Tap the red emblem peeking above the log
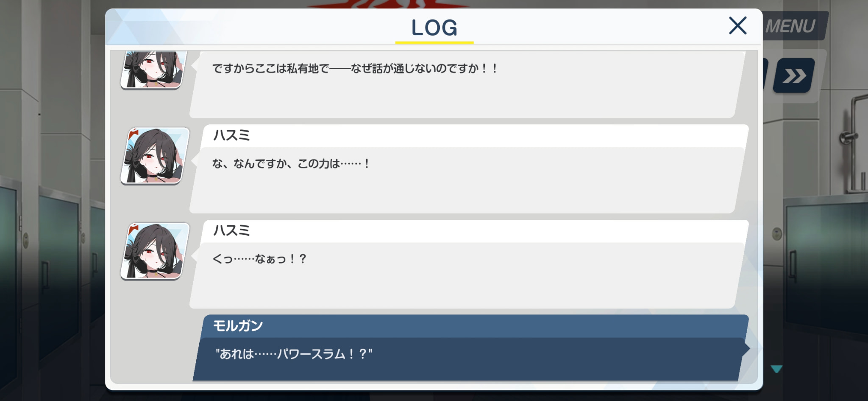The image size is (868, 401). [388, 4]
